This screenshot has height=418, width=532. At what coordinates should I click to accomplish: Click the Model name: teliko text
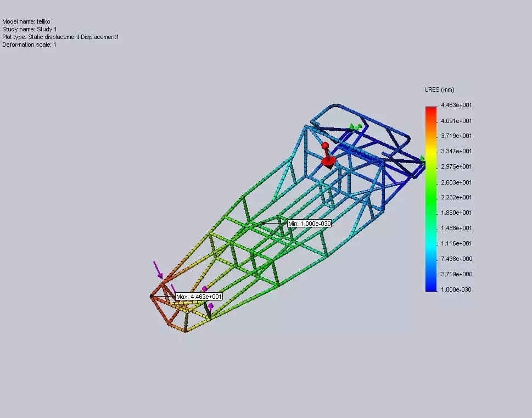click(26, 21)
